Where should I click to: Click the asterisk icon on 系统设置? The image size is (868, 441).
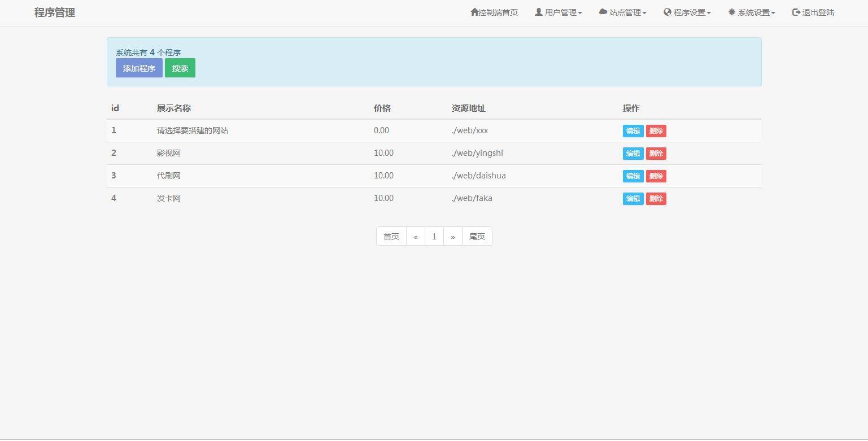731,12
